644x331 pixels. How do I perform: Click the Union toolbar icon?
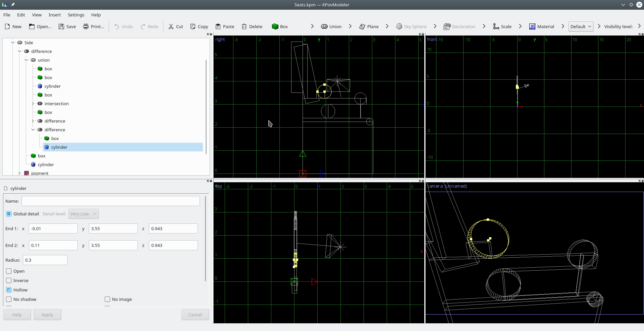coord(324,26)
